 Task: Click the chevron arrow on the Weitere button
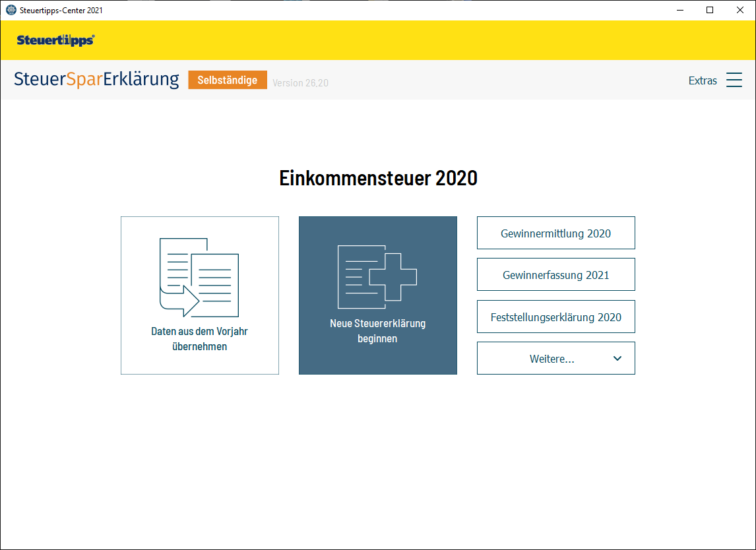click(617, 359)
